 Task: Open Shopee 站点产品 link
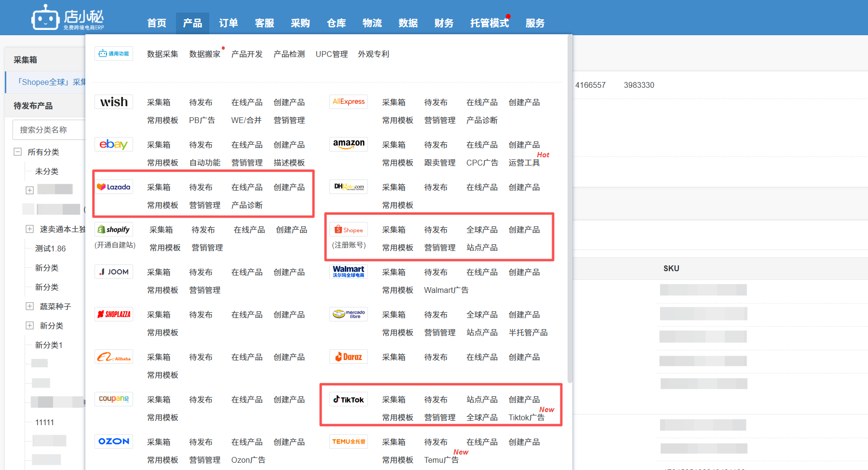point(482,248)
